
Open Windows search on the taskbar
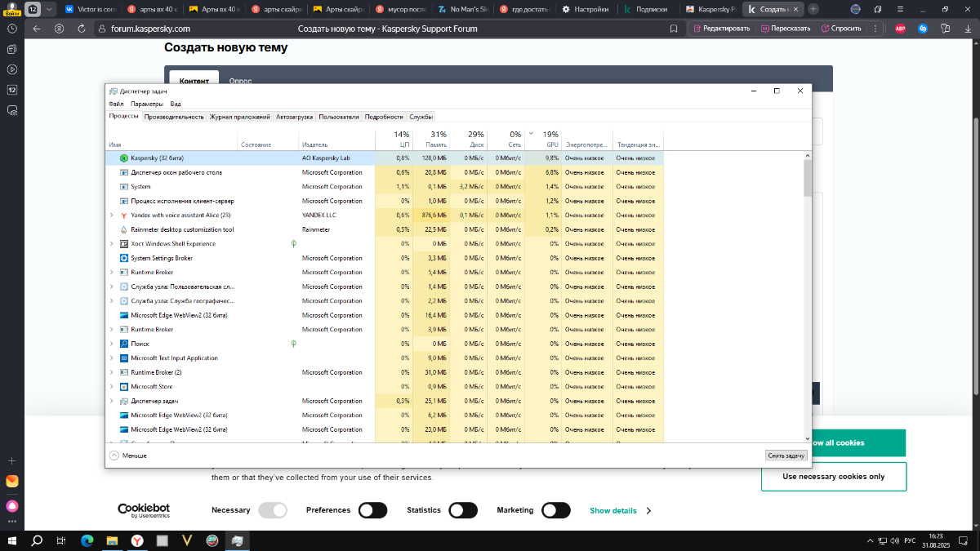tap(37, 540)
